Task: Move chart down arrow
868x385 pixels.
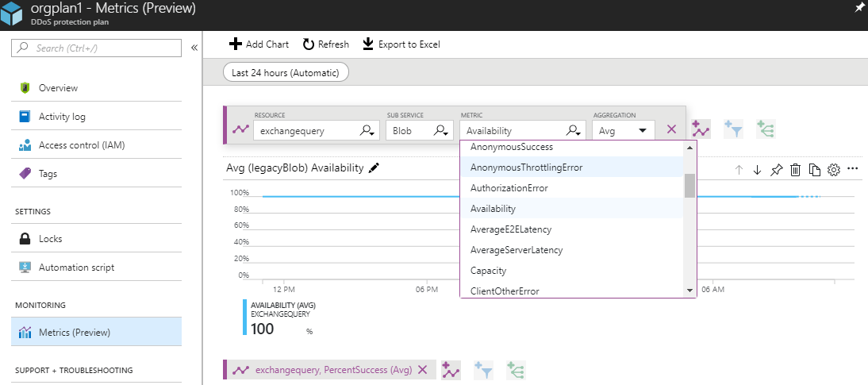Action: pos(757,170)
